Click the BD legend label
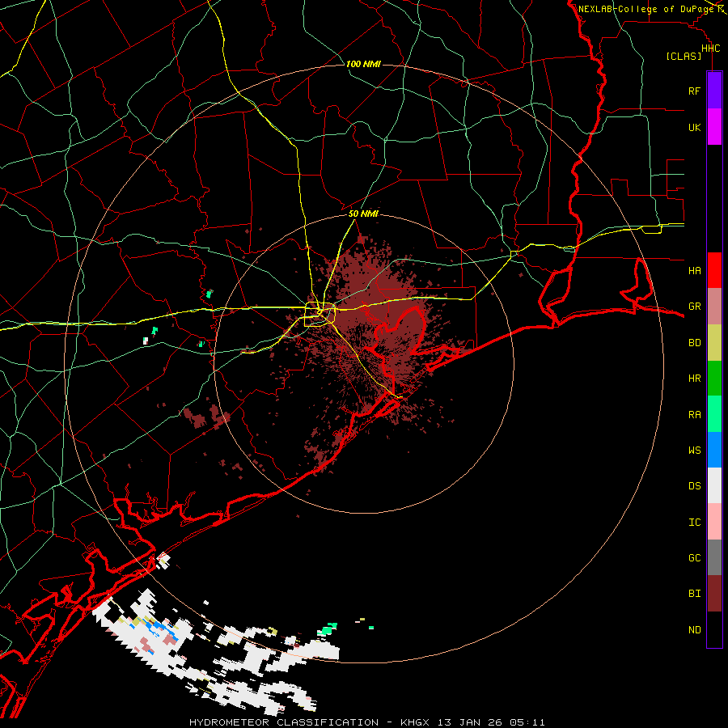The image size is (728, 728). pos(694,343)
